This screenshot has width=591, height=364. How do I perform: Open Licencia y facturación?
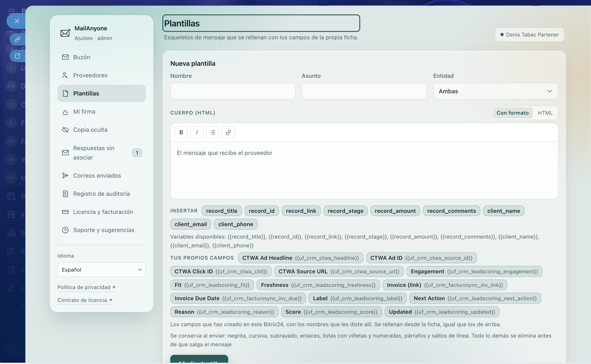coord(101,212)
